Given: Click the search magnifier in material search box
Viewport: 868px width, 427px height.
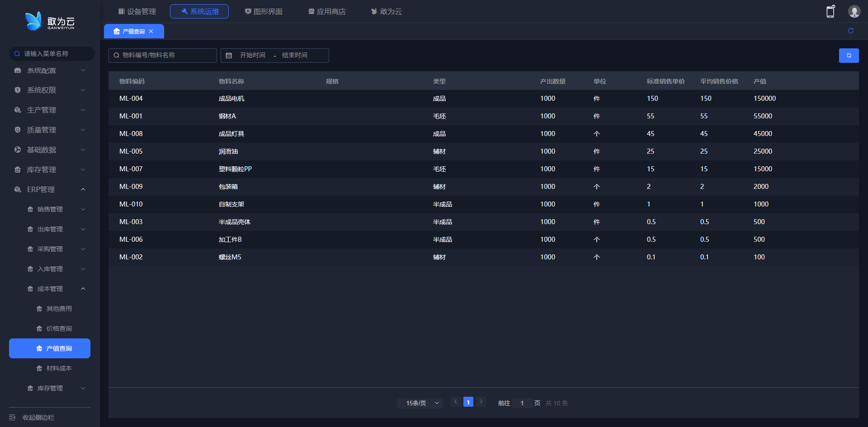Looking at the screenshot, I should 116,55.
